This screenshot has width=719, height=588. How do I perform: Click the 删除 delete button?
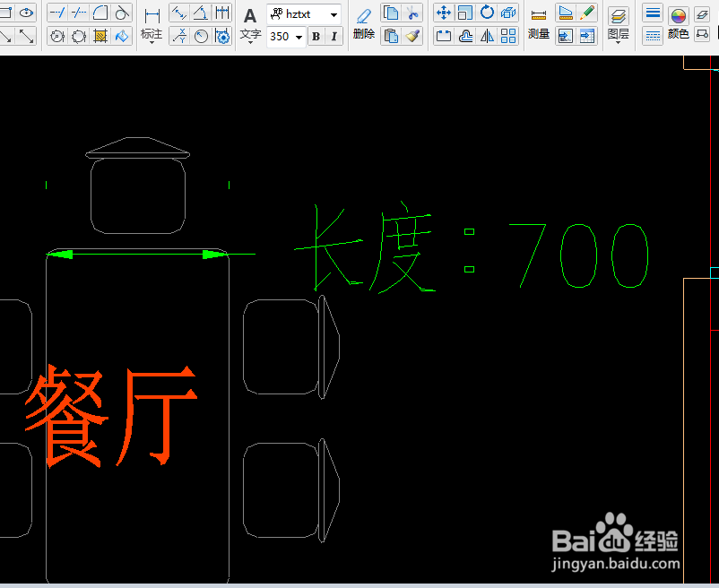364,32
